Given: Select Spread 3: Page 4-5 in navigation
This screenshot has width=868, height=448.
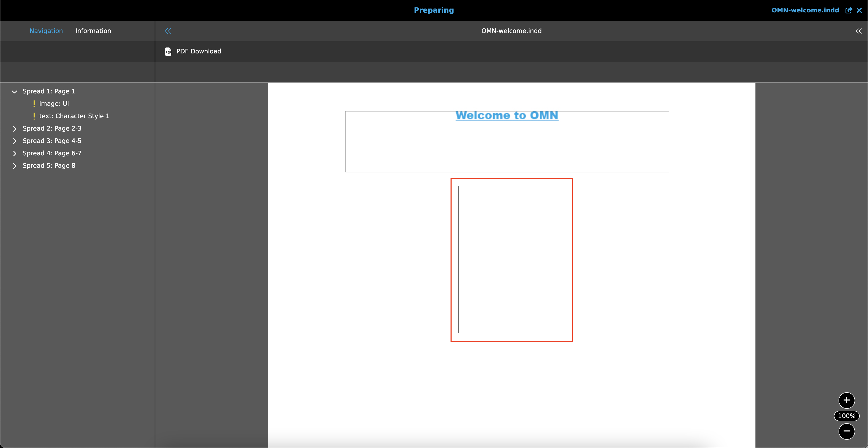Looking at the screenshot, I should click(x=52, y=141).
